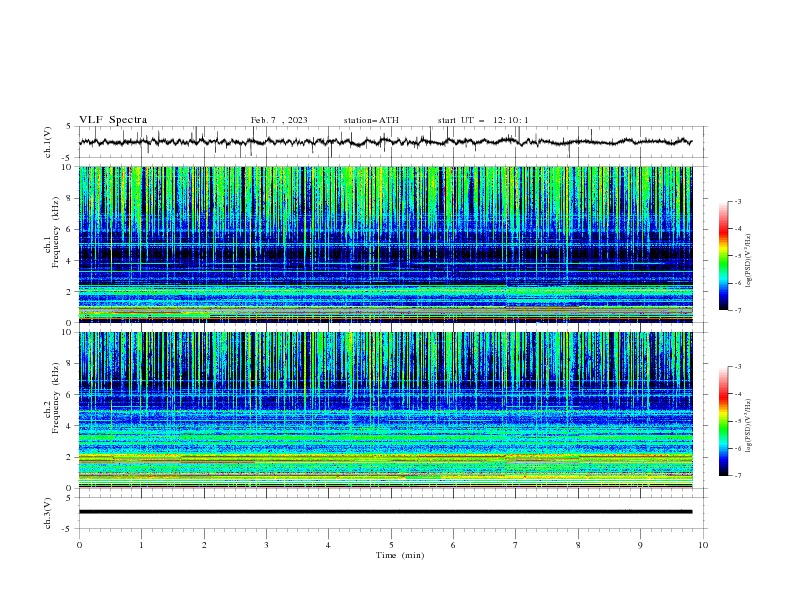
Task: Select the date text "Feb. 7 , 2023"
Action: (x=279, y=120)
